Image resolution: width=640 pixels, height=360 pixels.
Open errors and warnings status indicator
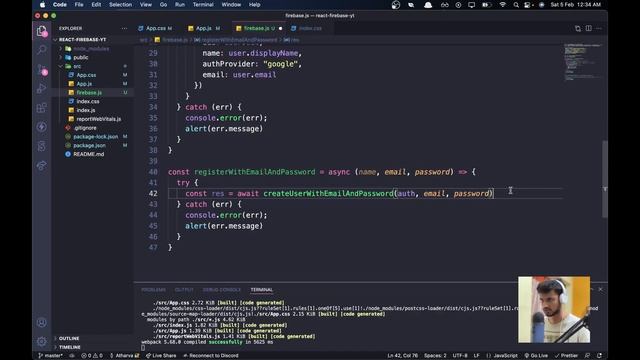[92, 356]
